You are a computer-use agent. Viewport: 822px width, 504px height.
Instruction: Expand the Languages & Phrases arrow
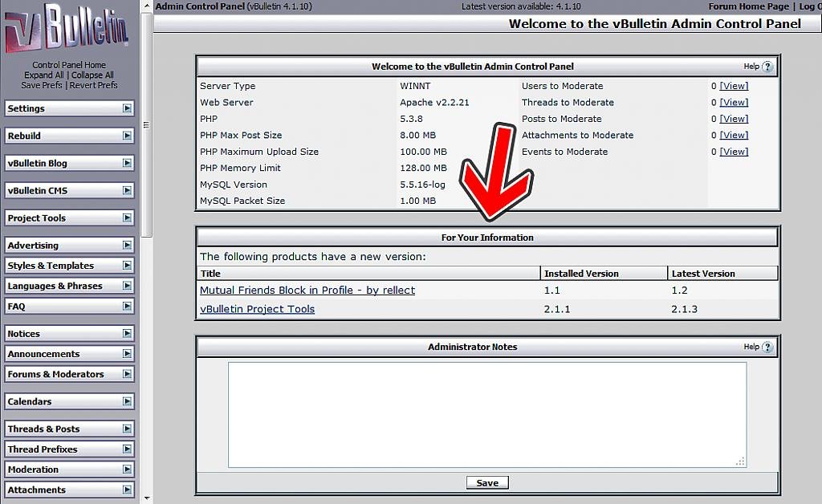(x=127, y=286)
